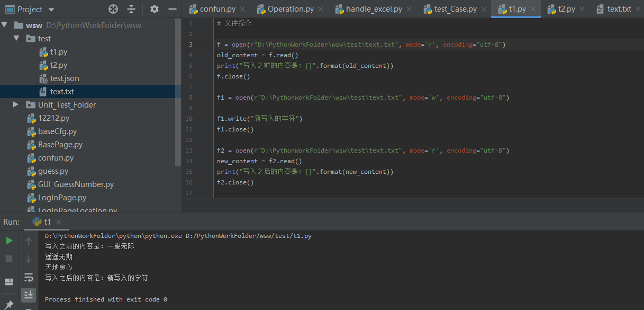Click line number 13 in gutter
Screen dimensions: 644x310
[189, 150]
